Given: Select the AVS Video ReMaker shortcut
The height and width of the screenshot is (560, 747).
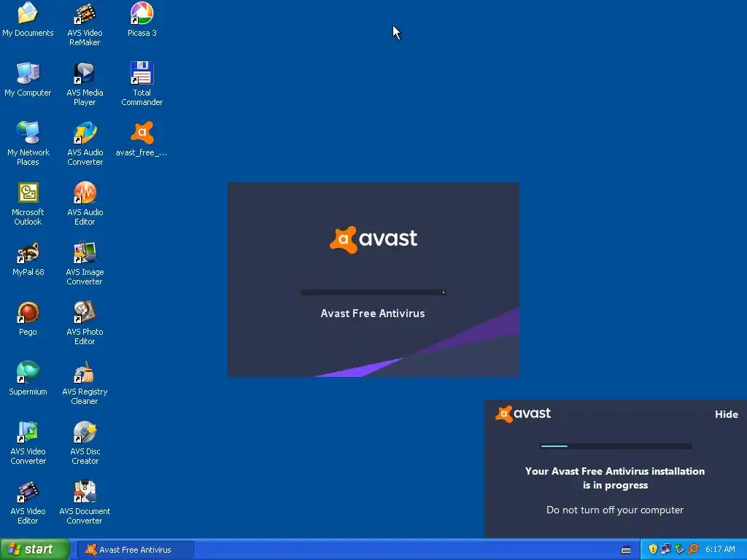Looking at the screenshot, I should pos(85,24).
